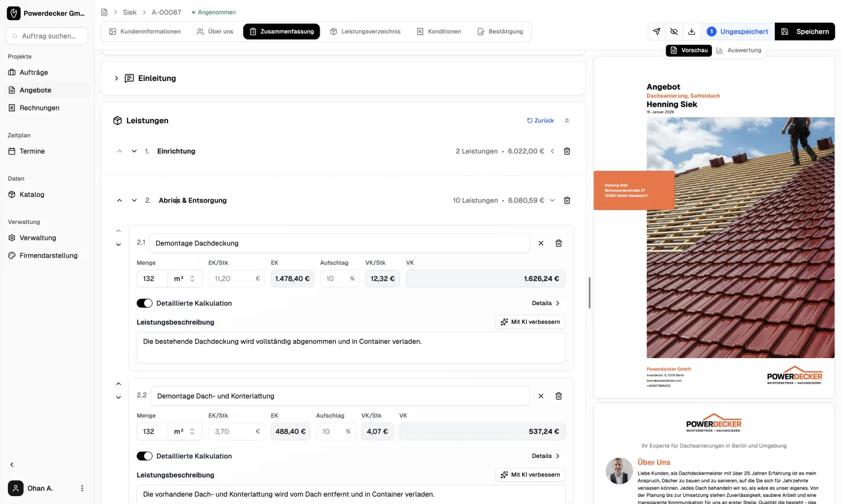The height and width of the screenshot is (504, 841).
Task: Toggle Detaillierte Kalkulation for Demontage Dachdeckung
Action: pos(145,303)
